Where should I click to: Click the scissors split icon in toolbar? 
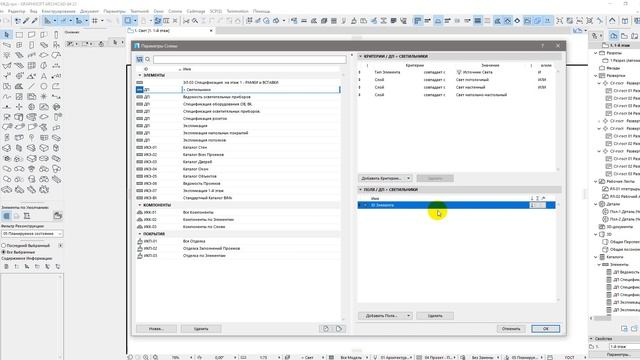[187, 20]
